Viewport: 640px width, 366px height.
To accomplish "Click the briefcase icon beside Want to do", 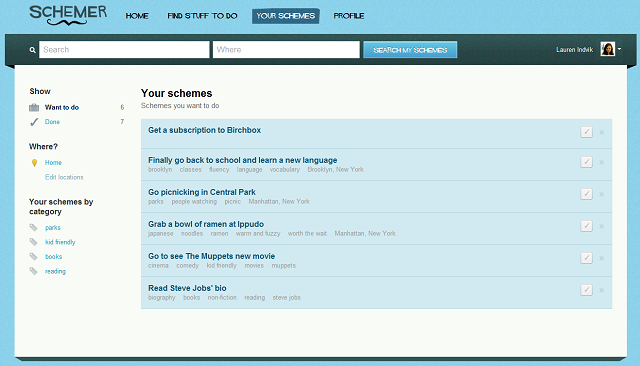I will [34, 107].
